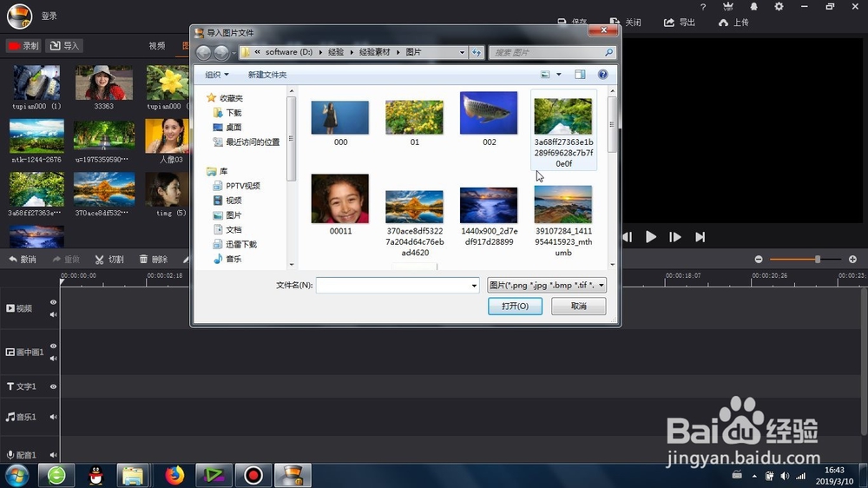Open Firefox from the taskbar

174,475
